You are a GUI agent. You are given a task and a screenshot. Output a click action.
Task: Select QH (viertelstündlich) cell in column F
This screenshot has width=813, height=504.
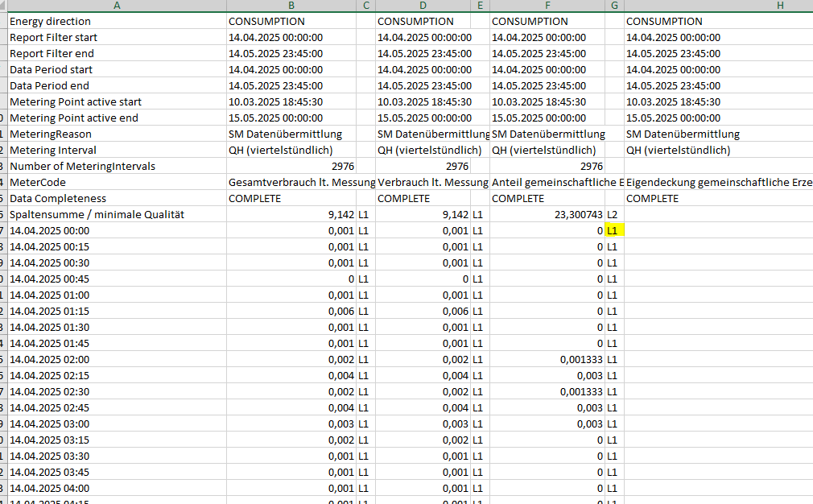click(544, 150)
